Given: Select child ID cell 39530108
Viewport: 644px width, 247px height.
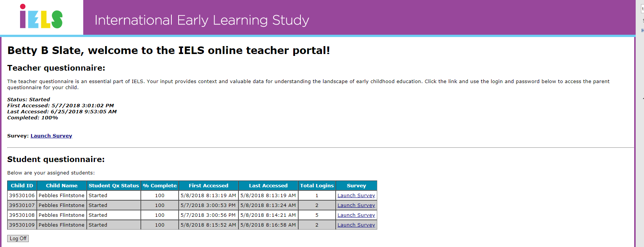Looking at the screenshot, I should pyautogui.click(x=22, y=215).
